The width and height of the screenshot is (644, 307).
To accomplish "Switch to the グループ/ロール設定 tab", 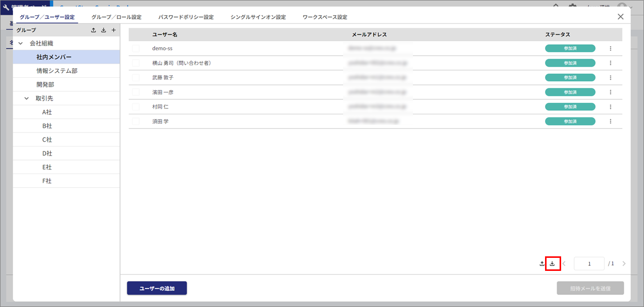I will click(x=116, y=17).
